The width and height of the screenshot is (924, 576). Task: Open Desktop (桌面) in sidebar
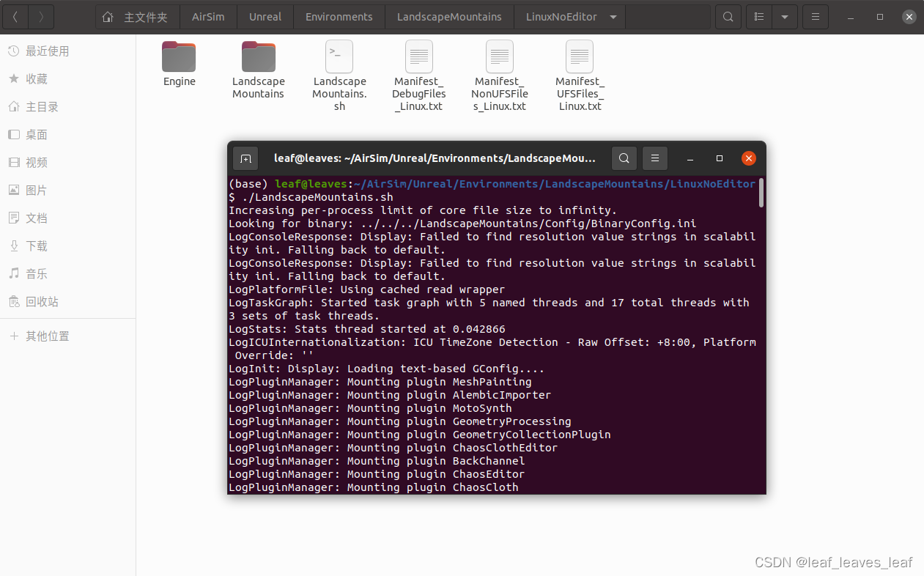[67, 135]
